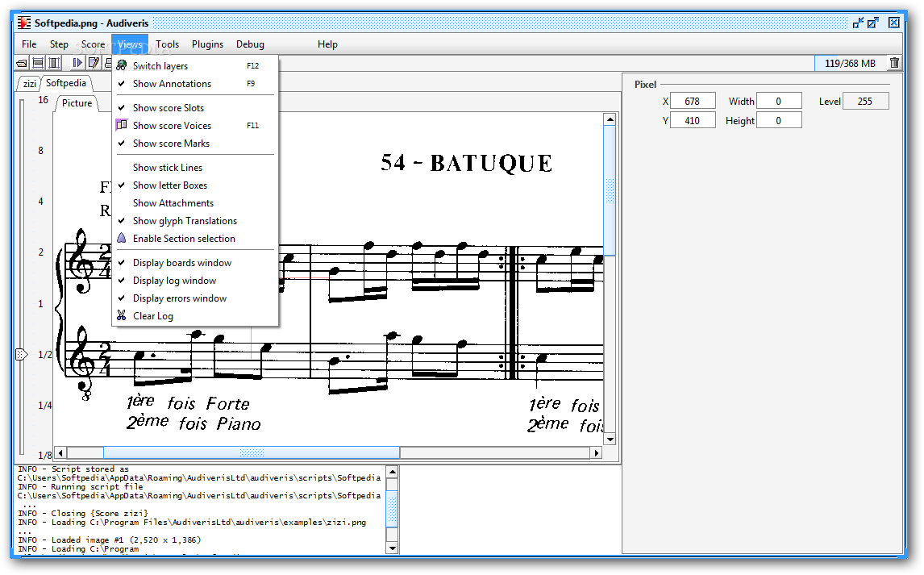Image resolution: width=924 pixels, height=575 pixels.
Task: Click the trash can icon beside memory
Action: tap(894, 63)
